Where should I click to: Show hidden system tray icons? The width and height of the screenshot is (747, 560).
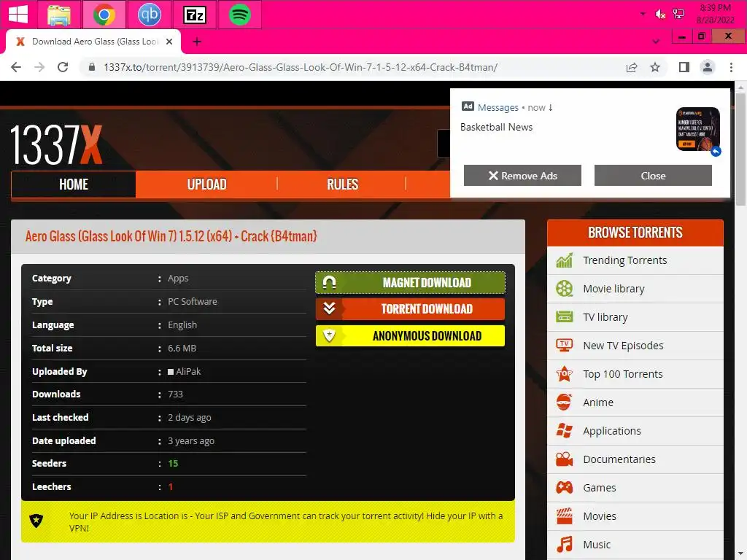tap(643, 14)
